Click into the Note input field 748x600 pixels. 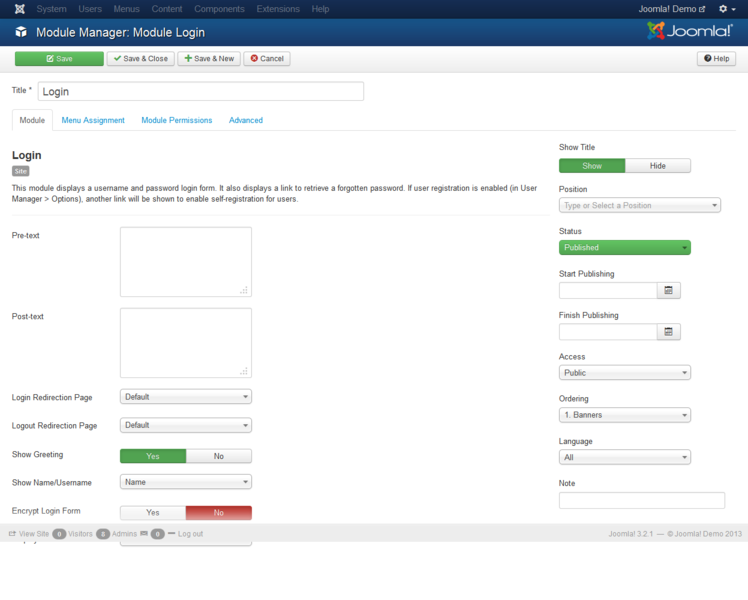click(642, 500)
